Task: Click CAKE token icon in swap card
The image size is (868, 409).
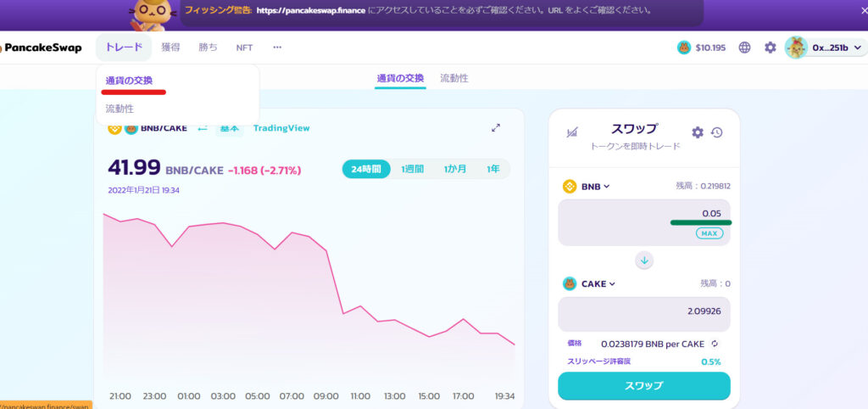Action: (x=570, y=283)
